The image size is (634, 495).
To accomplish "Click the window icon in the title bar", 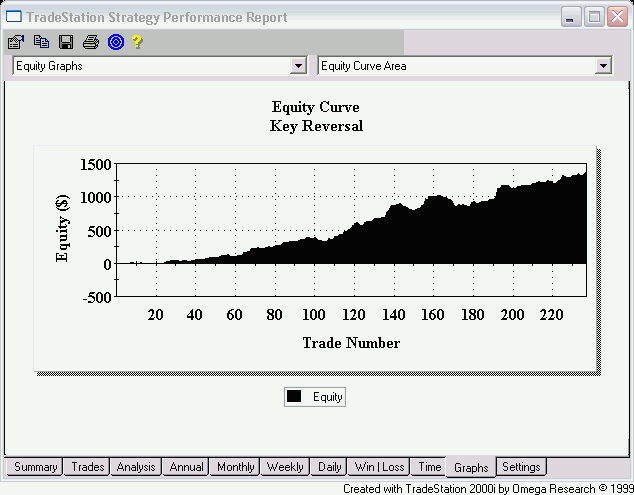I will point(14,17).
